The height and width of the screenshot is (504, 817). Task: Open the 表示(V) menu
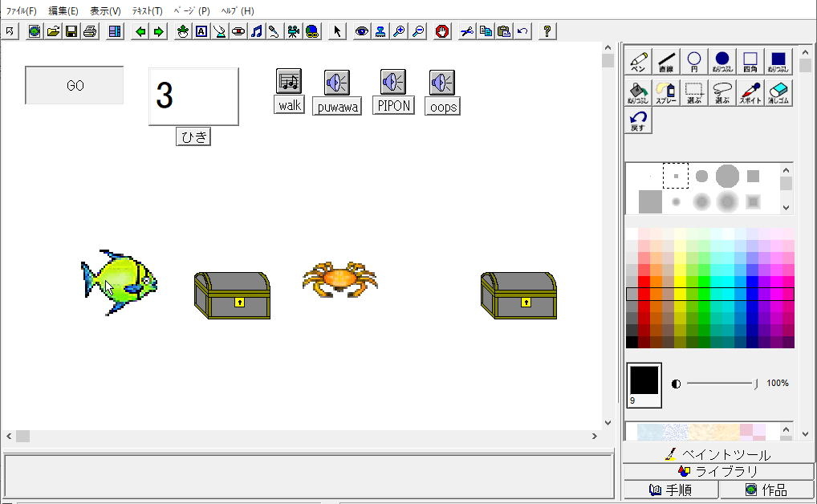[x=105, y=11]
